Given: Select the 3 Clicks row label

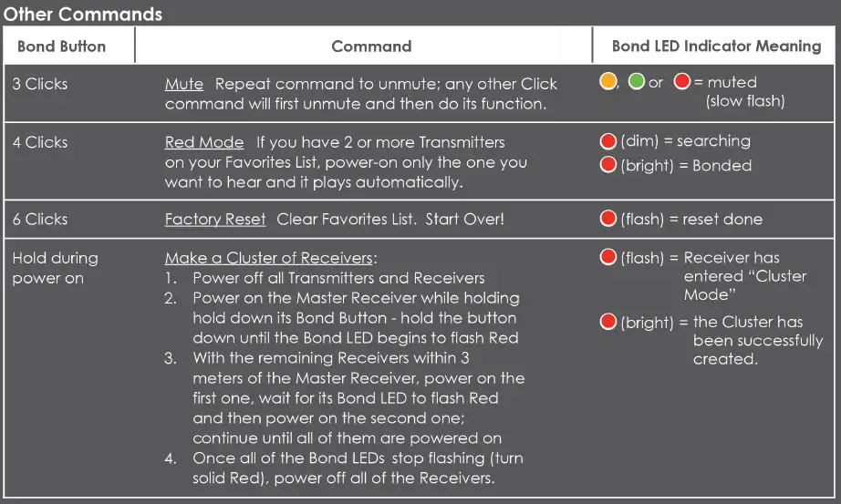Looking at the screenshot, I should (40, 84).
